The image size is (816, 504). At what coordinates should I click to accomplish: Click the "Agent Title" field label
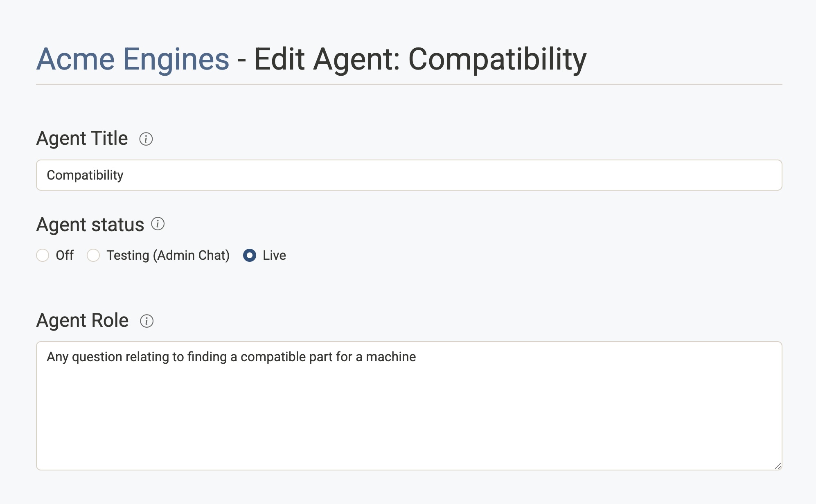tap(82, 138)
